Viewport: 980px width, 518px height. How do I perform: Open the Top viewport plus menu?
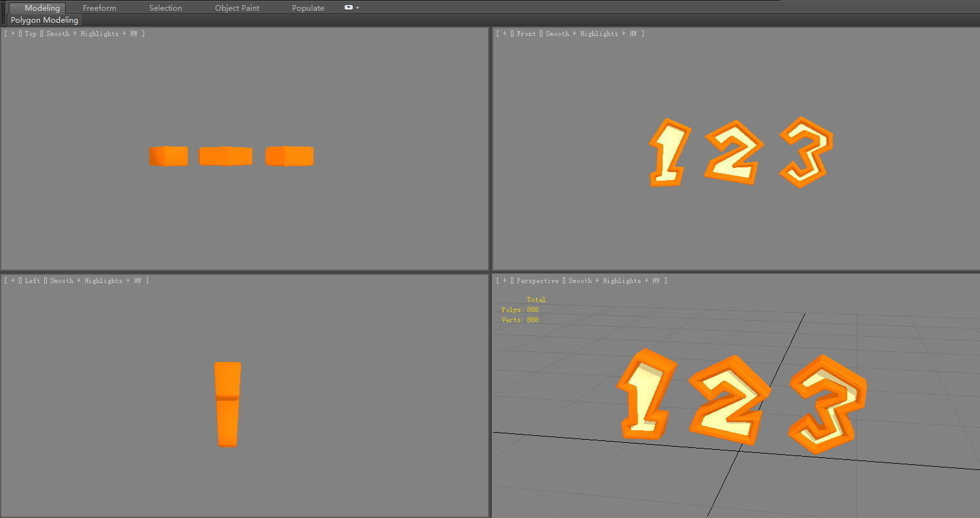click(x=13, y=33)
